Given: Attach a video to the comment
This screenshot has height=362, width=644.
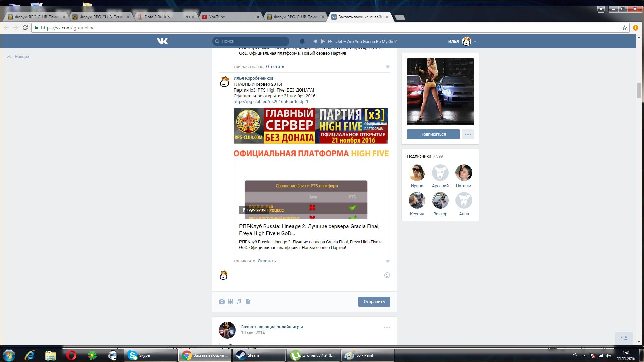Looking at the screenshot, I should [230, 301].
